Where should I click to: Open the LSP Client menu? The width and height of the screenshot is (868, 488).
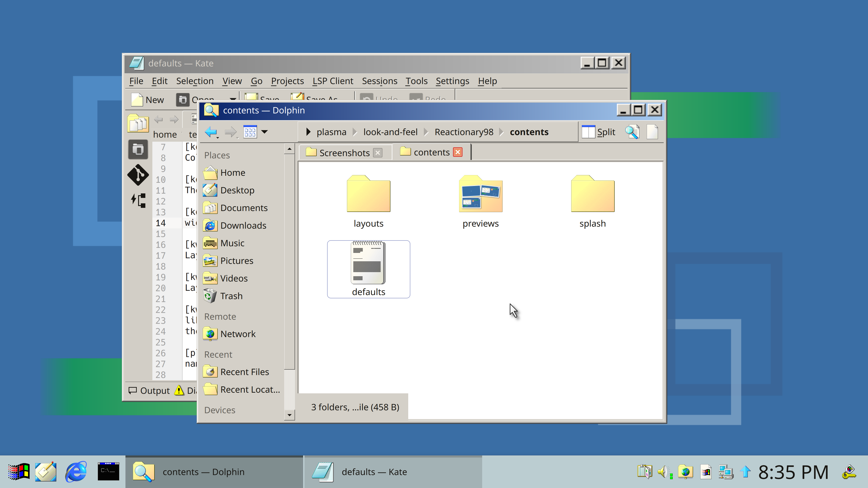tap(332, 81)
